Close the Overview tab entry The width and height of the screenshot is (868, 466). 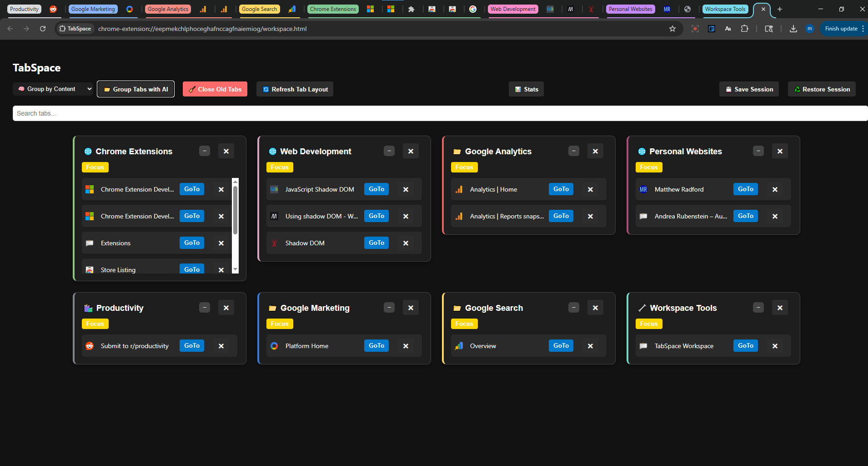coord(590,346)
